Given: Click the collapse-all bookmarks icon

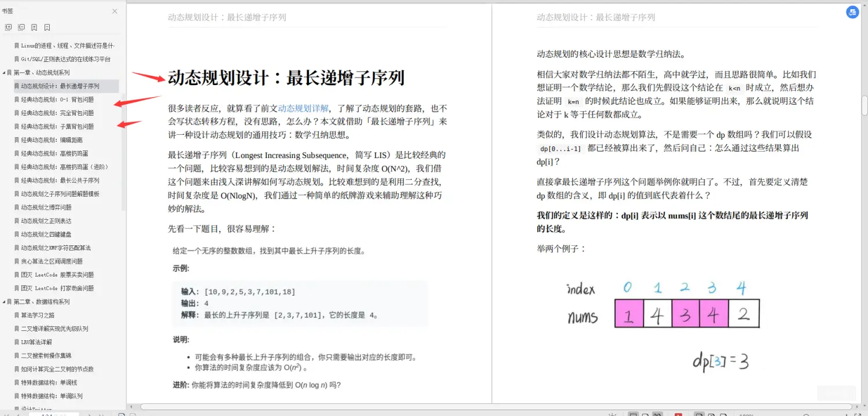Looking at the screenshot, I should click(21, 27).
